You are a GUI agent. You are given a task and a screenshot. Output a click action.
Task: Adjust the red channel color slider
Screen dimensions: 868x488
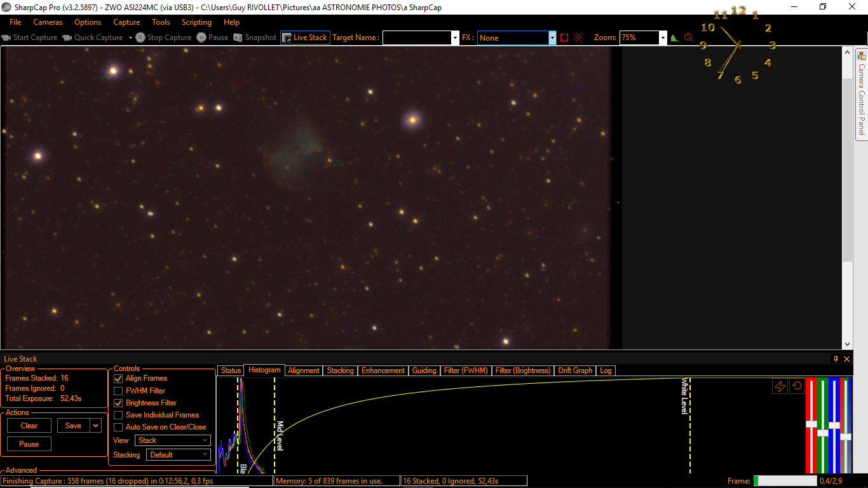[x=811, y=424]
